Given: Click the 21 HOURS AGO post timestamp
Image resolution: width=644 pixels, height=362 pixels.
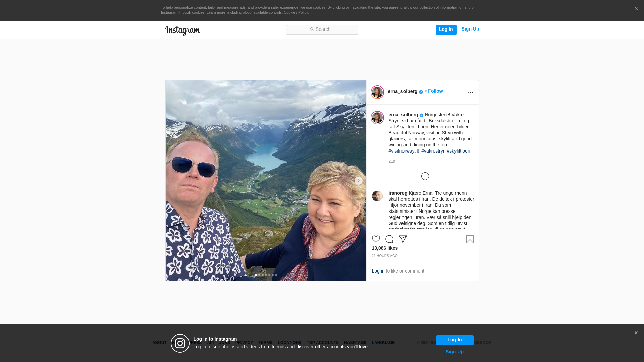Looking at the screenshot, I should pos(385,256).
